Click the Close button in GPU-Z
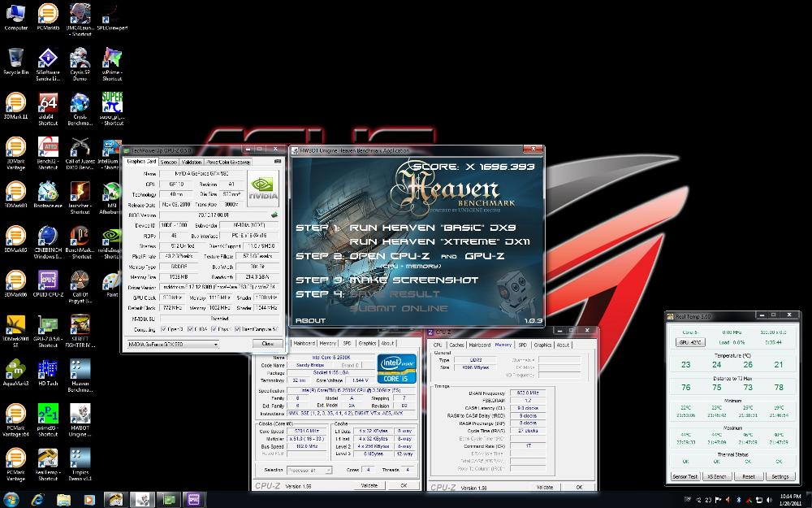This screenshot has height=508, width=812. (268, 344)
